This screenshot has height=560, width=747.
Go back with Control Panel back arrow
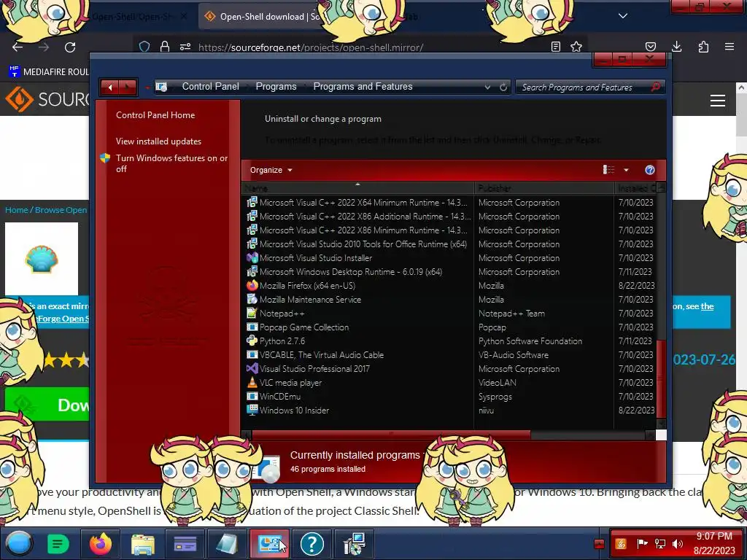tap(110, 87)
